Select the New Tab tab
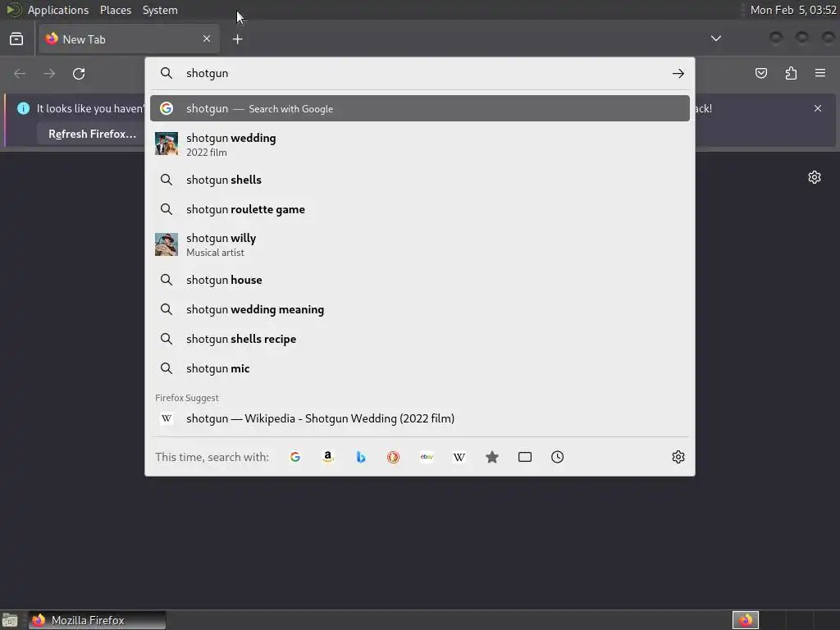The height and width of the screenshot is (630, 840). [129, 39]
